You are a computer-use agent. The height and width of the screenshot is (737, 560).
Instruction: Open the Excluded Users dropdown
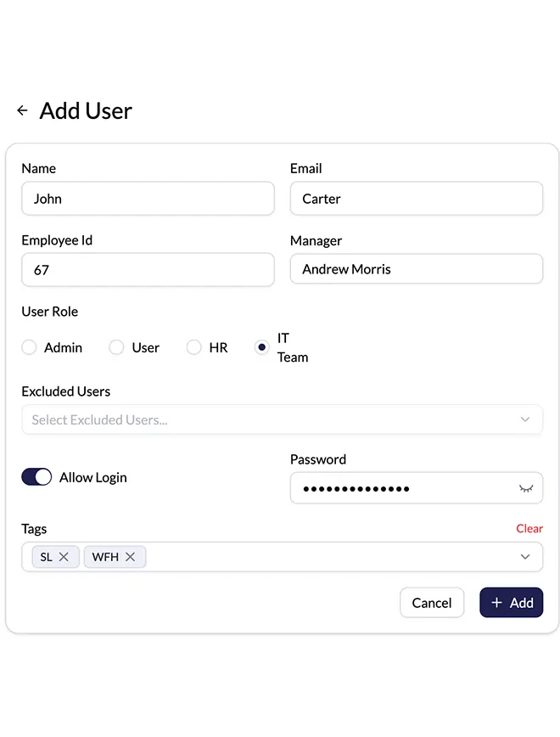point(282,419)
